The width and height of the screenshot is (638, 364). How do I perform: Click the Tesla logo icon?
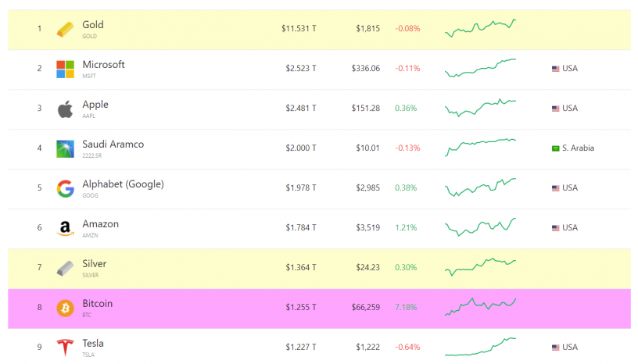[x=65, y=348]
